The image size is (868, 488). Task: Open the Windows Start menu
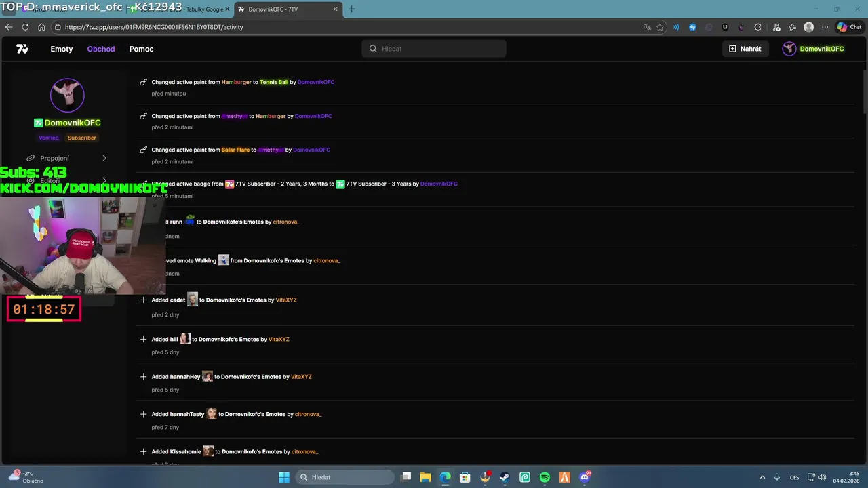click(x=284, y=477)
